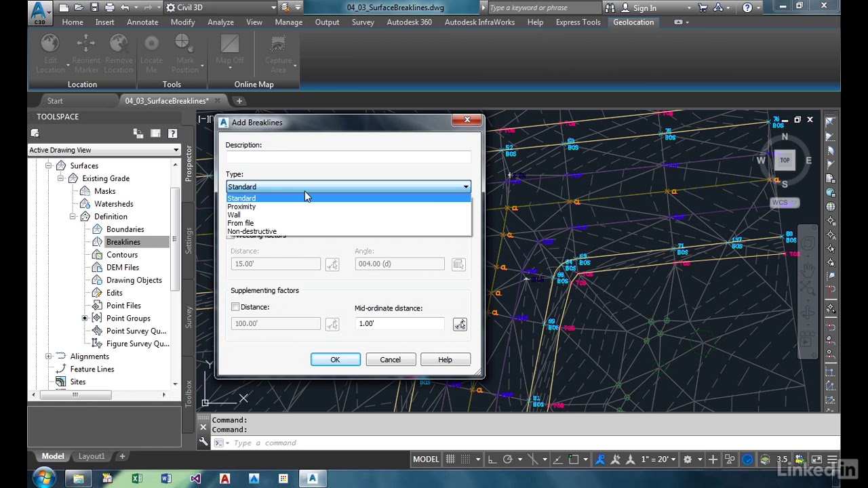This screenshot has width=868, height=488.
Task: Open annotation scale 1" = 20' dropdown
Action: click(x=657, y=460)
